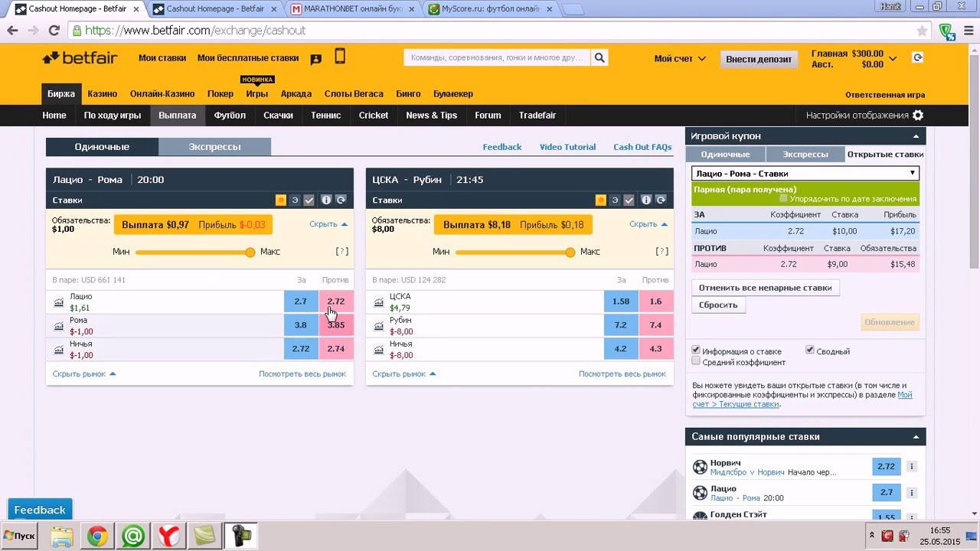The width and height of the screenshot is (980, 551).
Task: Refresh the Лацио - Рома market
Action: [341, 200]
